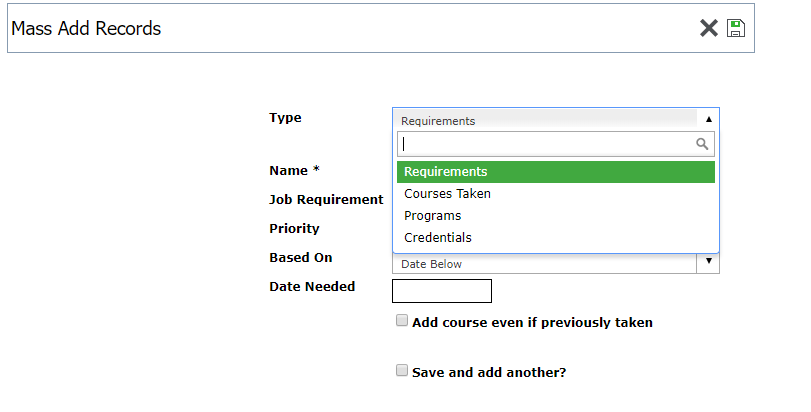Select the highlighted Requirements option
This screenshot has height=412, width=811.
(555, 172)
